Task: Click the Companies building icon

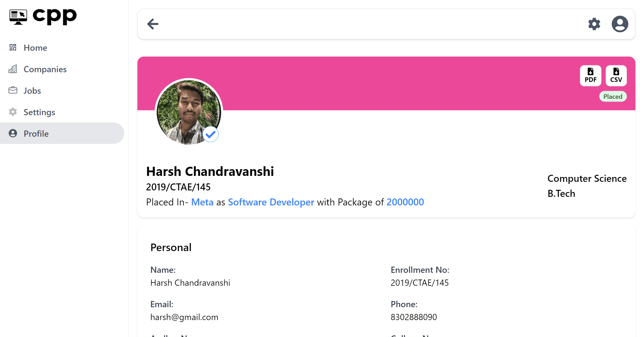Action: [13, 69]
